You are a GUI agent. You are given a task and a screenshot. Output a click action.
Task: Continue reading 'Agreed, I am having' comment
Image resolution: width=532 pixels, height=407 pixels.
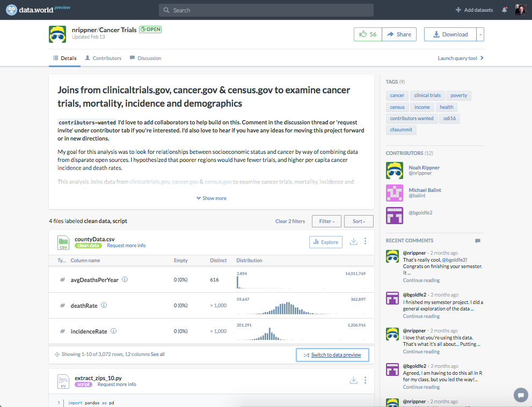point(421,387)
